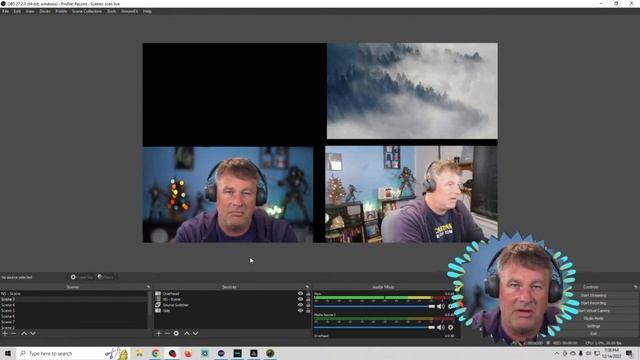The image size is (640, 360).
Task: Remove selected scene with minus icon
Action: (x=14, y=333)
